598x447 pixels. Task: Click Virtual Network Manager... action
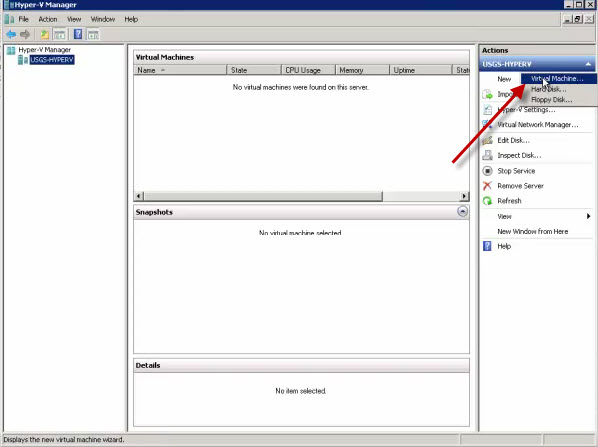(538, 125)
